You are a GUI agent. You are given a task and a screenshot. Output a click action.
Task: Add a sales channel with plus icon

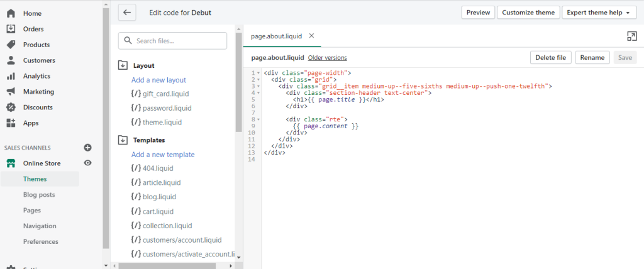87,148
